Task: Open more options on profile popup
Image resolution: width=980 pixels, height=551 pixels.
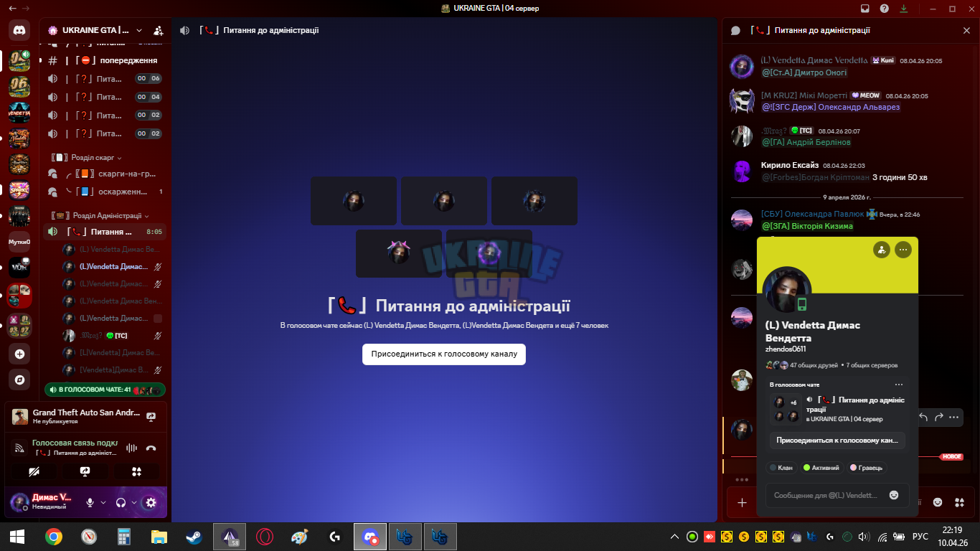Action: tap(903, 249)
